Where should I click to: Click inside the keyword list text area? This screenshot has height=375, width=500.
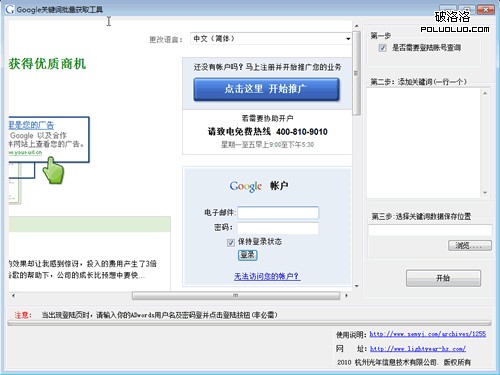click(x=424, y=143)
